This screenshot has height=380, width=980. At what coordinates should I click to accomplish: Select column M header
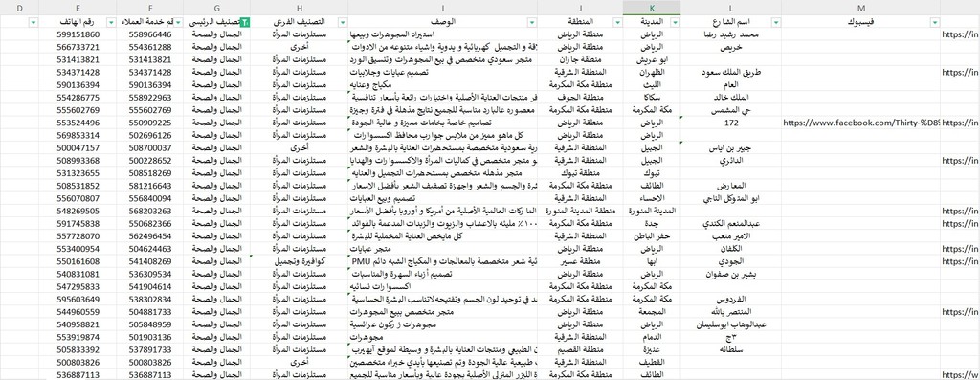(x=861, y=8)
